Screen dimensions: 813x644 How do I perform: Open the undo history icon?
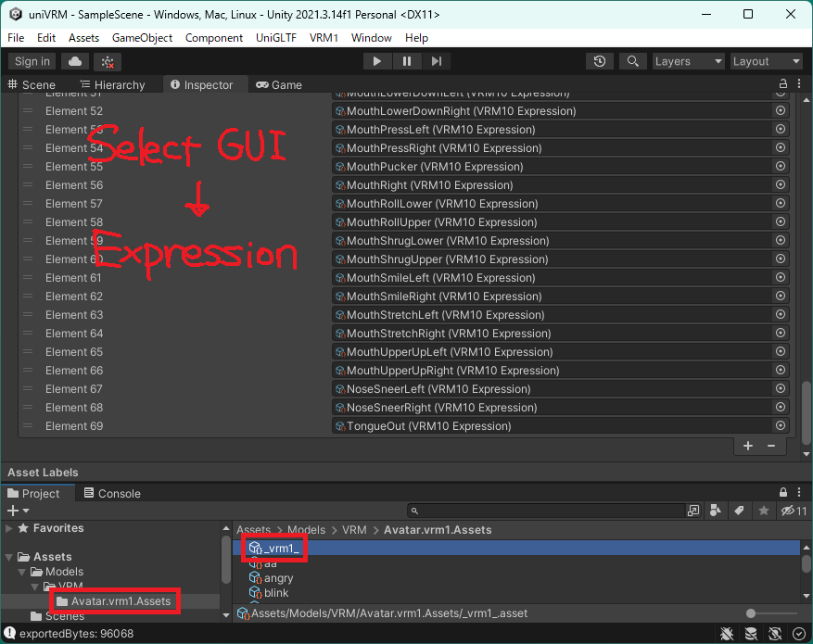600,61
